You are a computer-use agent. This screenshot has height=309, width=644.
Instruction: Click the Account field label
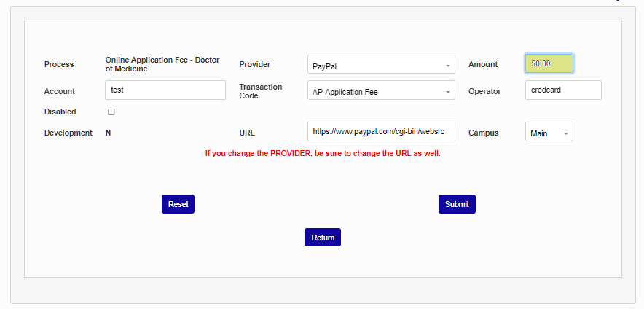coord(60,92)
